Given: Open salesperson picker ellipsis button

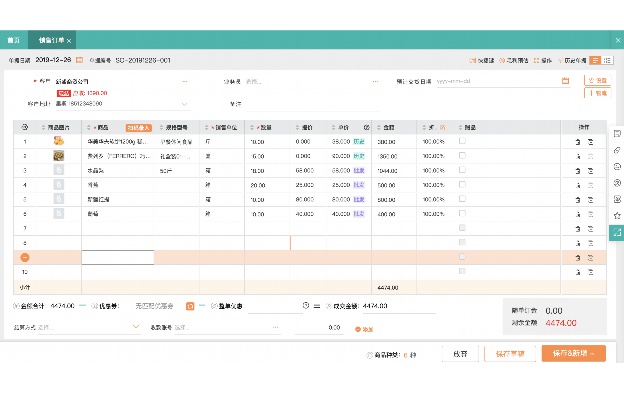Looking at the screenshot, I should point(375,81).
